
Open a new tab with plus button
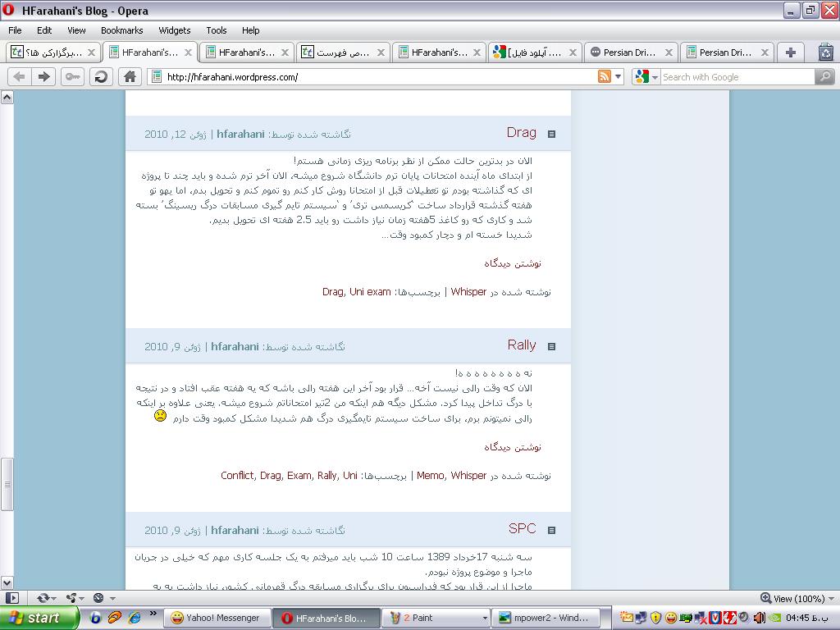tap(790, 52)
